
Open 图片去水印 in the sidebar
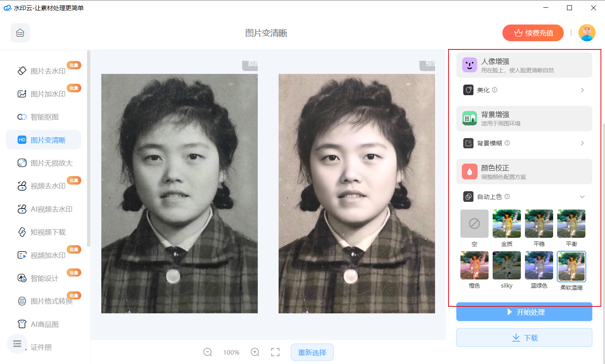coord(43,71)
